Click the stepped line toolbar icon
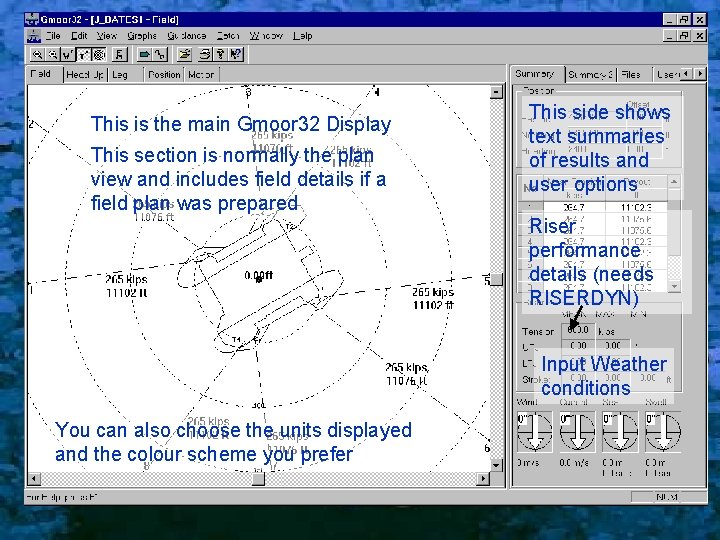The image size is (720, 540). pos(160,55)
